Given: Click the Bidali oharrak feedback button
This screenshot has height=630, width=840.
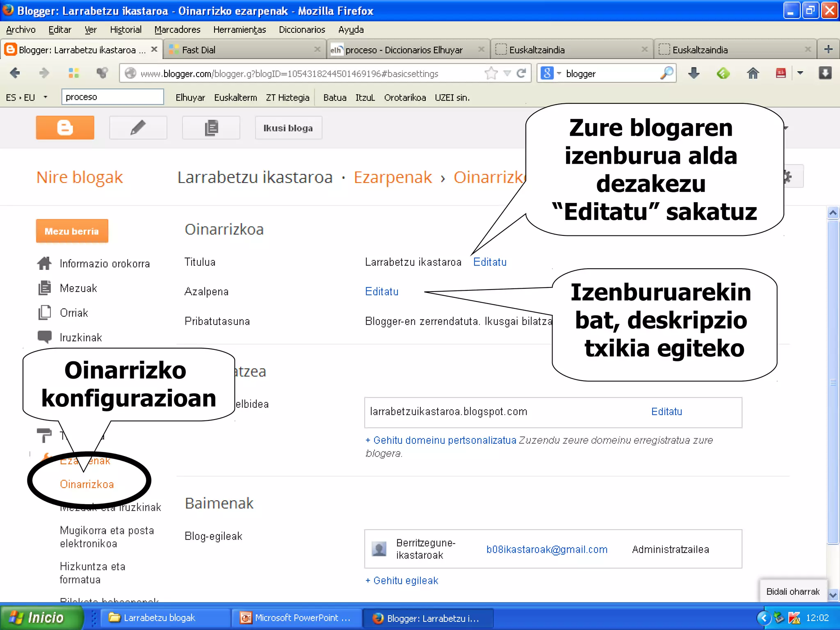Looking at the screenshot, I should pyautogui.click(x=793, y=591).
